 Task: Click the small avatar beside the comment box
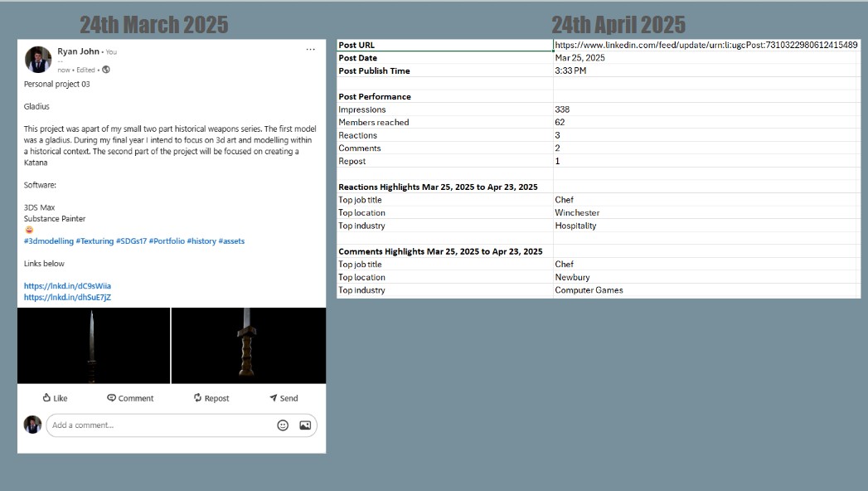(x=32, y=425)
